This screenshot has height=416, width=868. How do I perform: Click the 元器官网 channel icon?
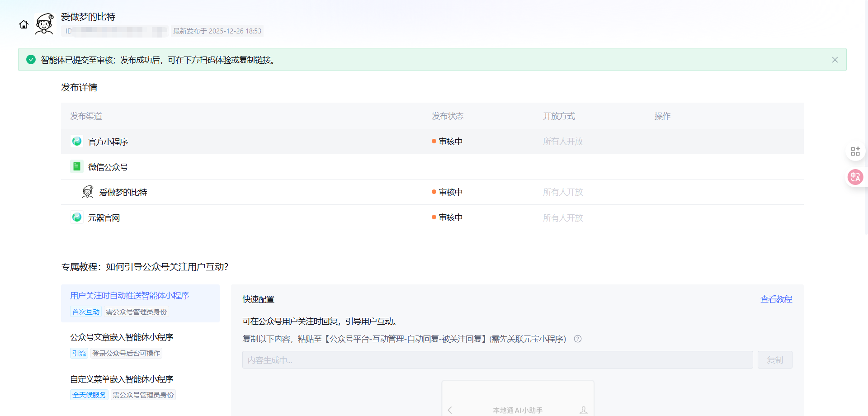click(x=77, y=217)
